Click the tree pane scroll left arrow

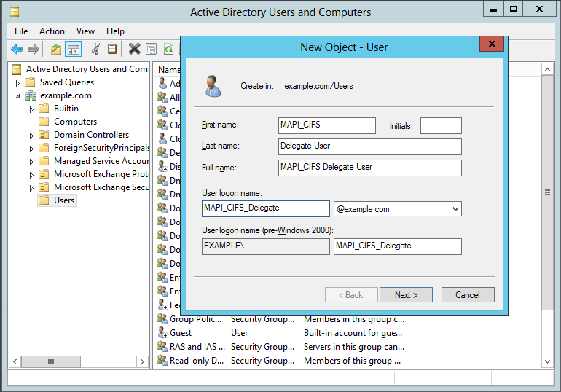[15, 361]
